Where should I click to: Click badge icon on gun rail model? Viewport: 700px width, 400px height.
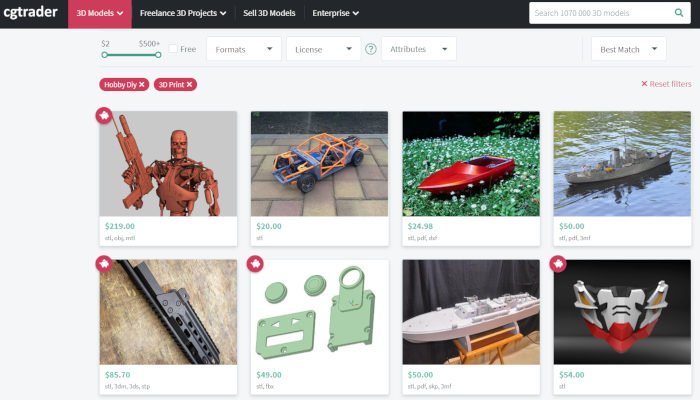click(104, 264)
